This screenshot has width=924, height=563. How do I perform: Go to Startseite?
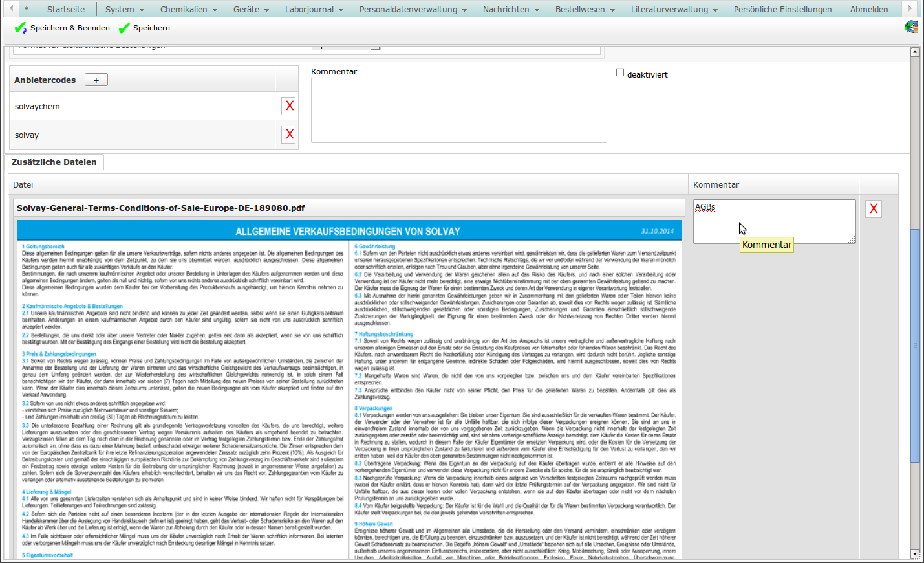point(66,10)
